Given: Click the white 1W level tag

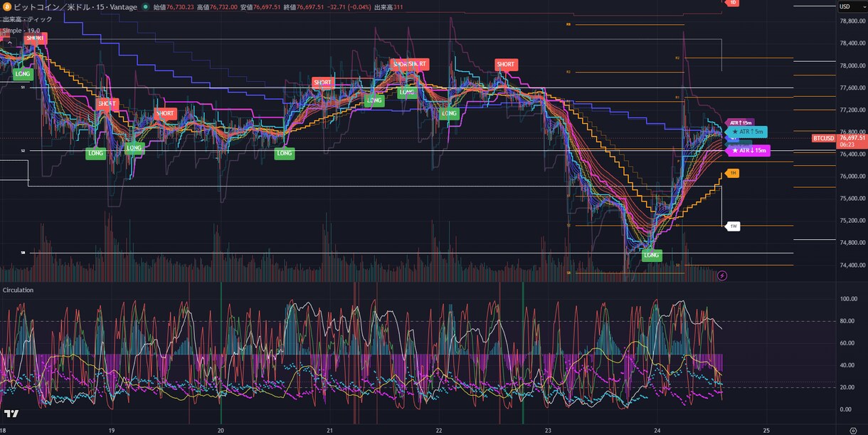Looking at the screenshot, I should 733,226.
